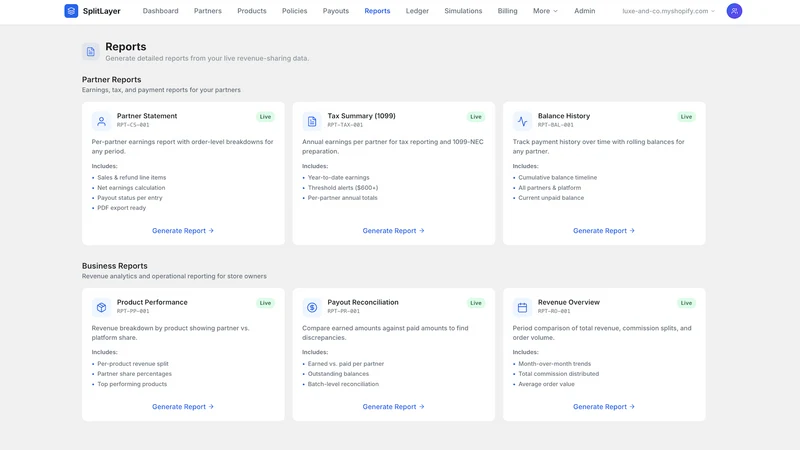The image size is (800, 450).
Task: Click the Tax Summary (1099) card title
Action: (361, 116)
